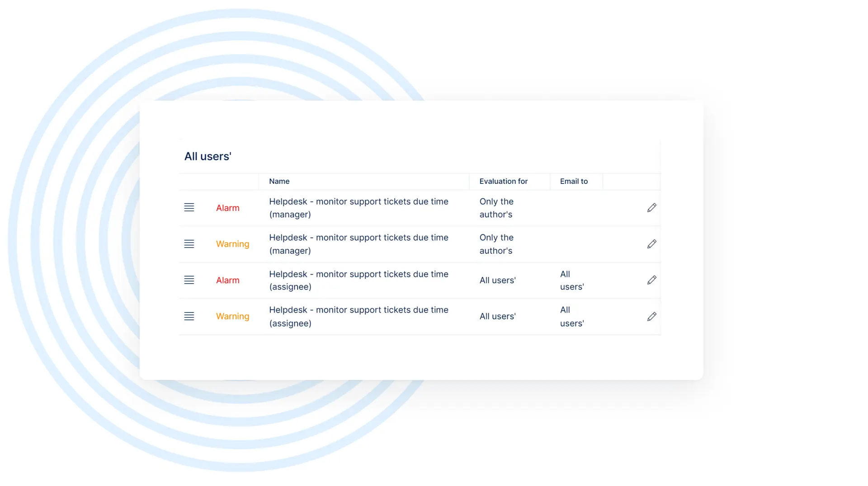Click the All users' evaluation cell in the Warning row
The image size is (868, 486).
point(497,317)
